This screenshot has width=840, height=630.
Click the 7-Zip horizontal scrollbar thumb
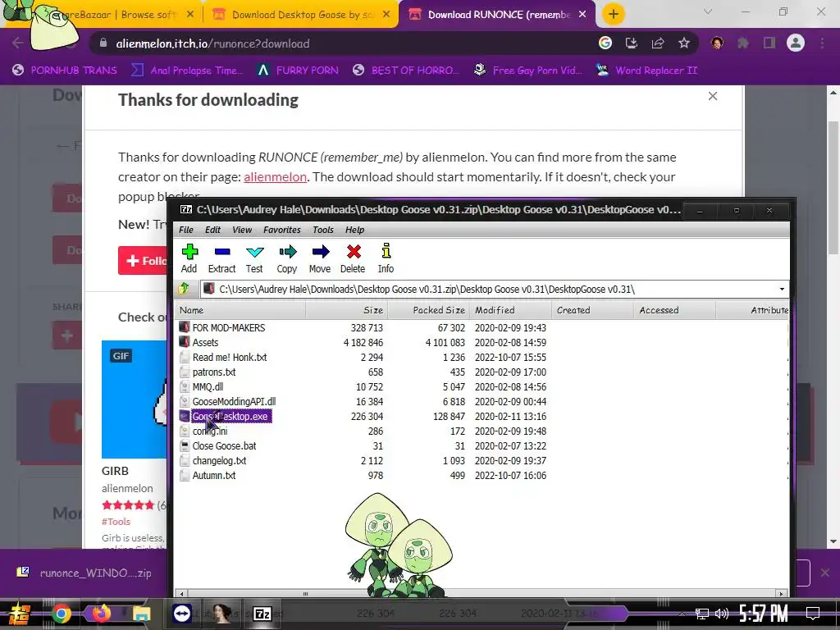pyautogui.click(x=305, y=594)
